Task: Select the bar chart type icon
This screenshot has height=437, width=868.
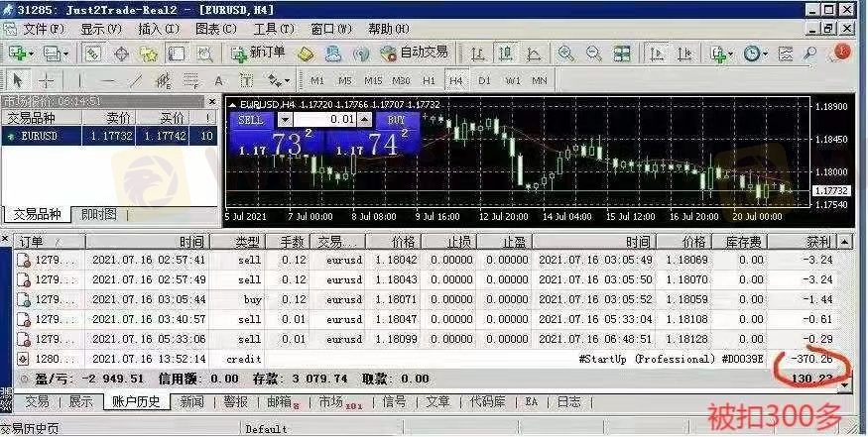Action: [x=478, y=54]
